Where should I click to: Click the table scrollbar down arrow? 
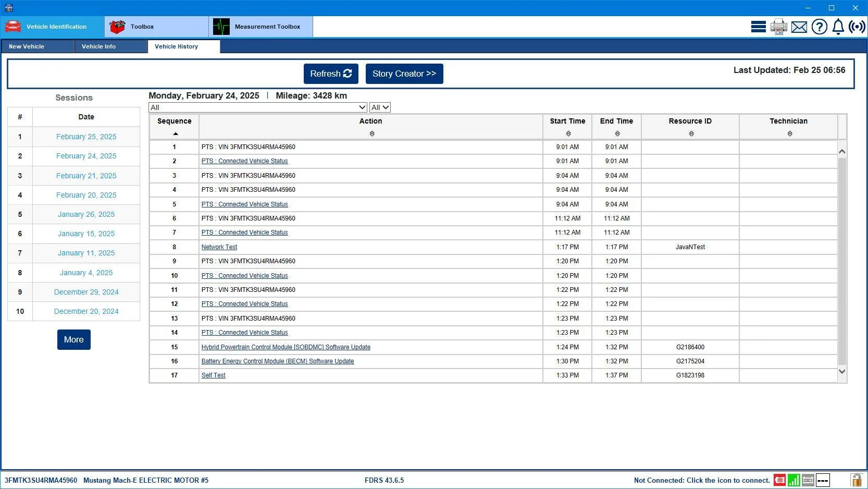tap(842, 371)
